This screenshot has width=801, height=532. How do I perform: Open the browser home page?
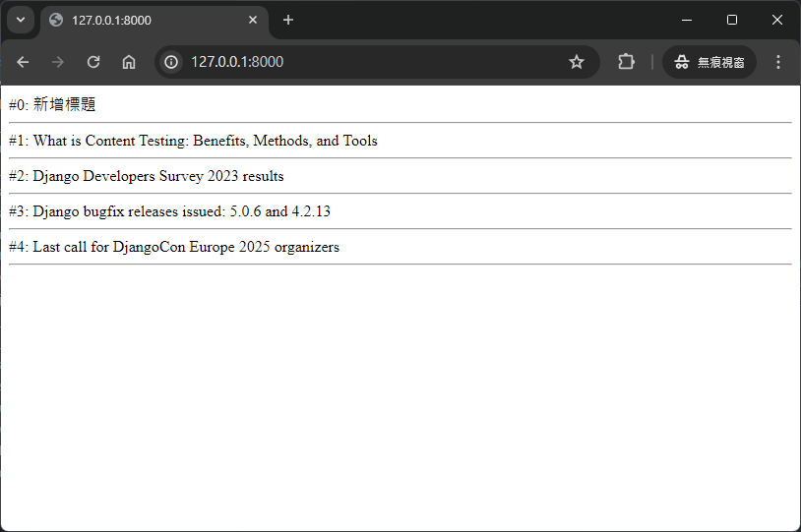(129, 62)
